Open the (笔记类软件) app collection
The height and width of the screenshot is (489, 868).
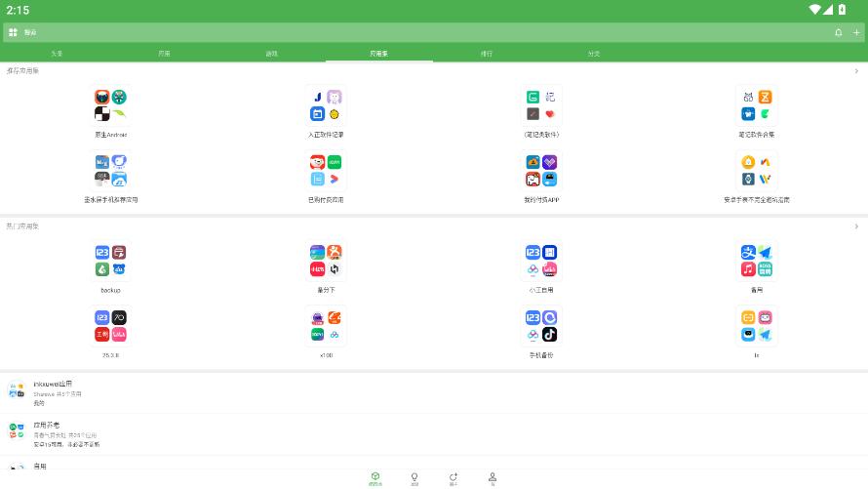click(541, 112)
